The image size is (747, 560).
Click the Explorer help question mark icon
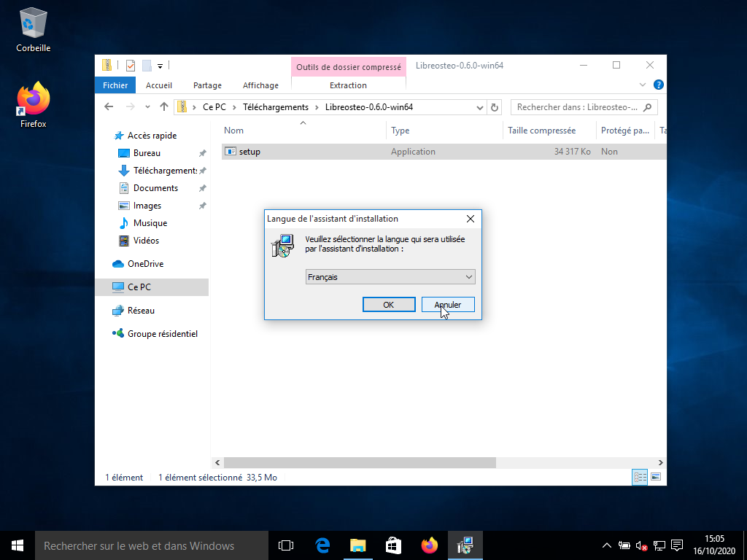pyautogui.click(x=659, y=85)
